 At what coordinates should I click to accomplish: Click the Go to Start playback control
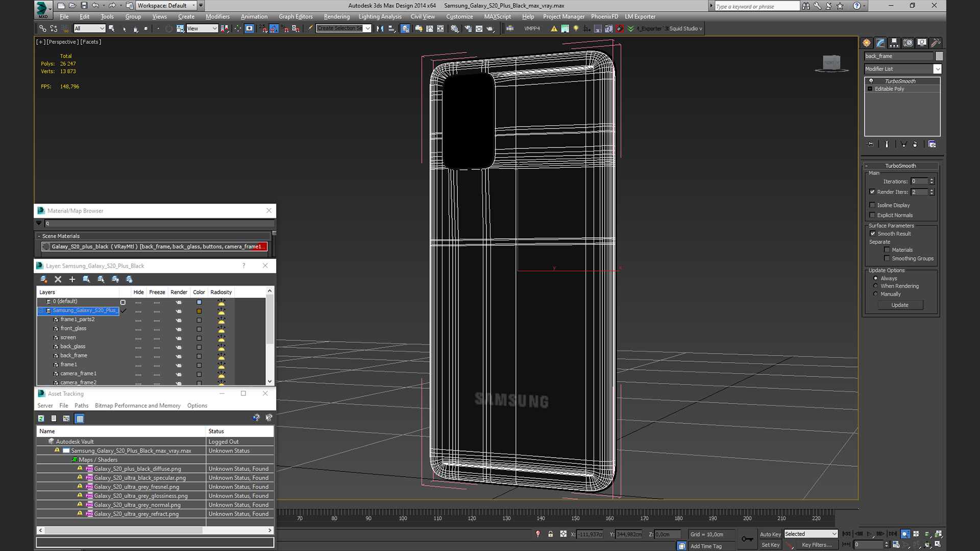click(847, 534)
